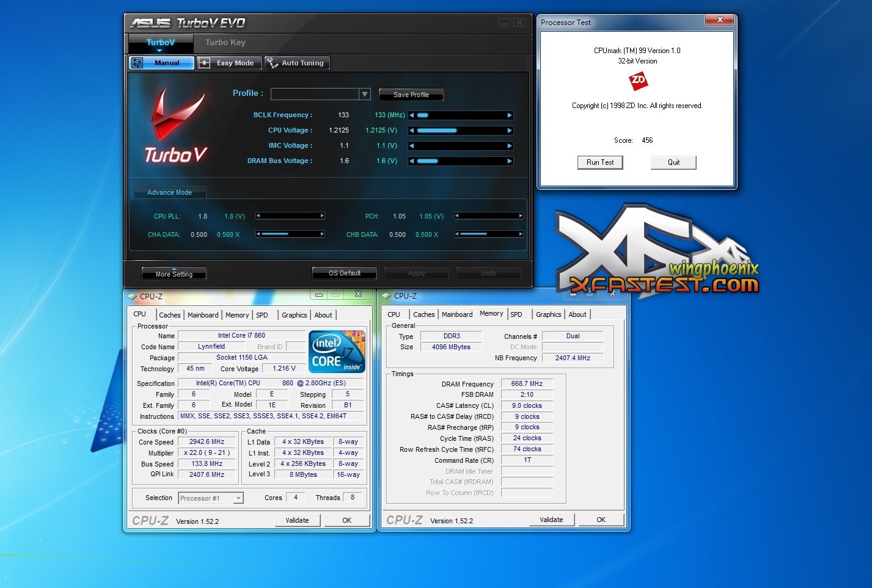Click the DRAM Frequency value 668.7 MHz
Screen dimensions: 872x588
point(527,384)
